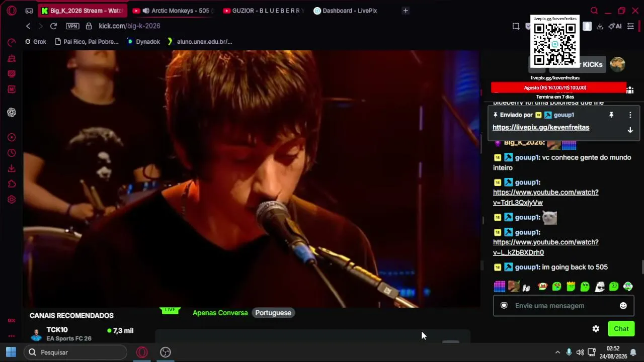Image resolution: width=644 pixels, height=362 pixels.
Task: Click the "im going back to 505" message
Action: pyautogui.click(x=575, y=267)
